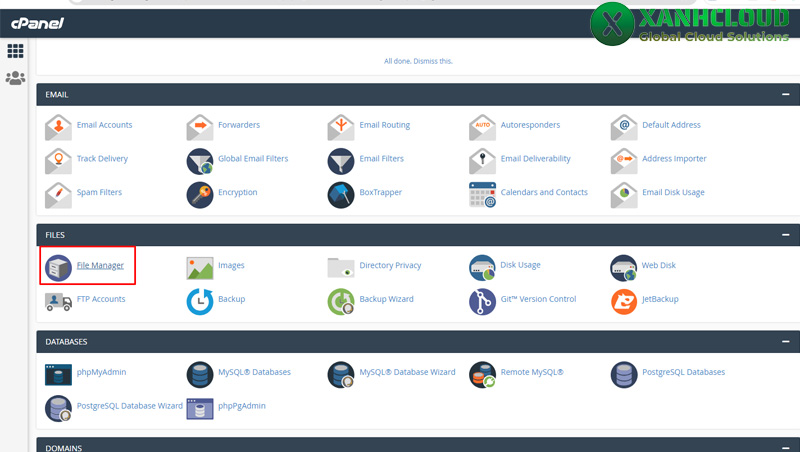Open the Track Delivery link
Viewport: 800px width, 452px height.
pos(102,159)
